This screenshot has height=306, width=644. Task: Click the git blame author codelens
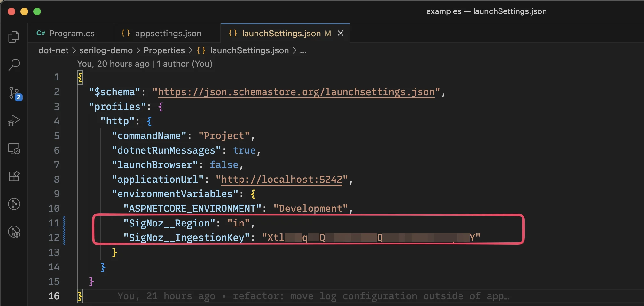pos(145,64)
